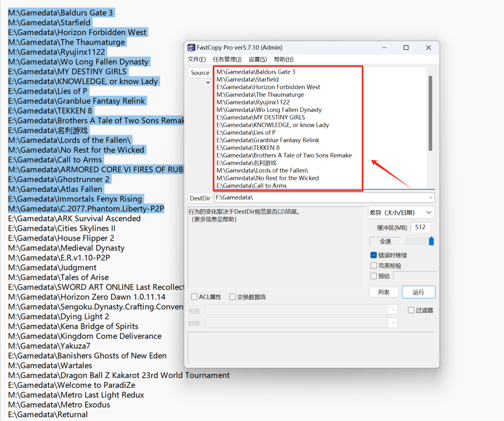Minimize the FastCopy window
Image resolution: width=504 pixels, height=421 pixels.
coord(384,48)
